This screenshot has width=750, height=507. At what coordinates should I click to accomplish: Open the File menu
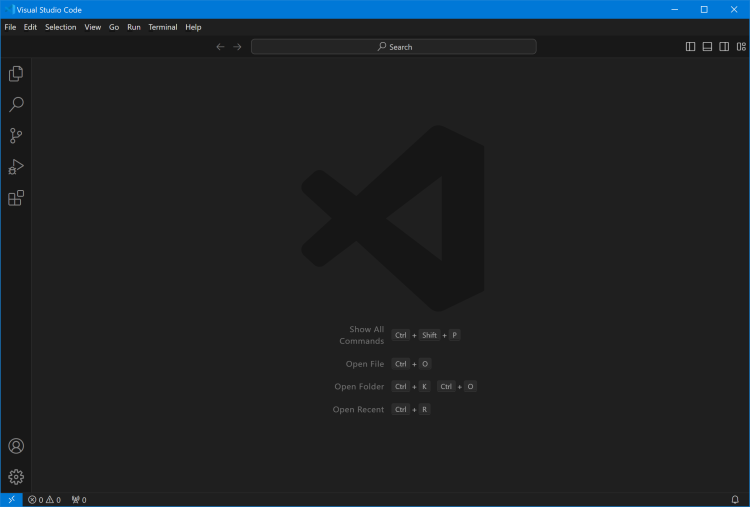point(10,27)
